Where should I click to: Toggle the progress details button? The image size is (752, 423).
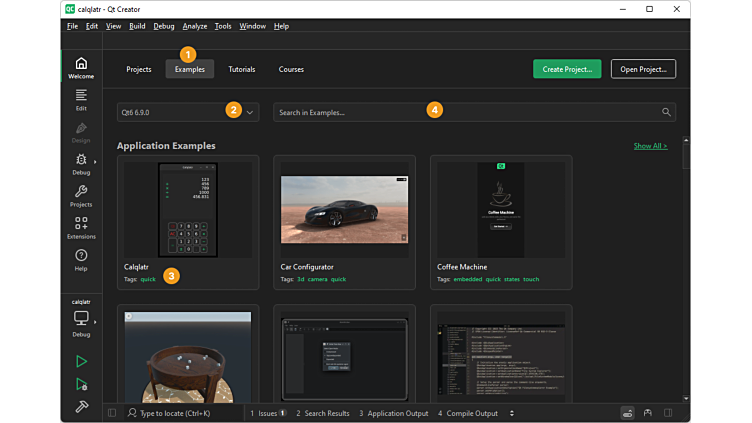(x=627, y=412)
